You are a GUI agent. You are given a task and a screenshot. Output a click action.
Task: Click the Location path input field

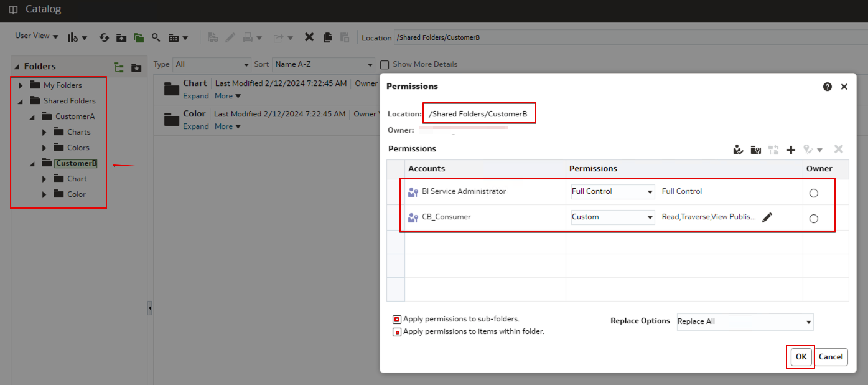point(628,37)
